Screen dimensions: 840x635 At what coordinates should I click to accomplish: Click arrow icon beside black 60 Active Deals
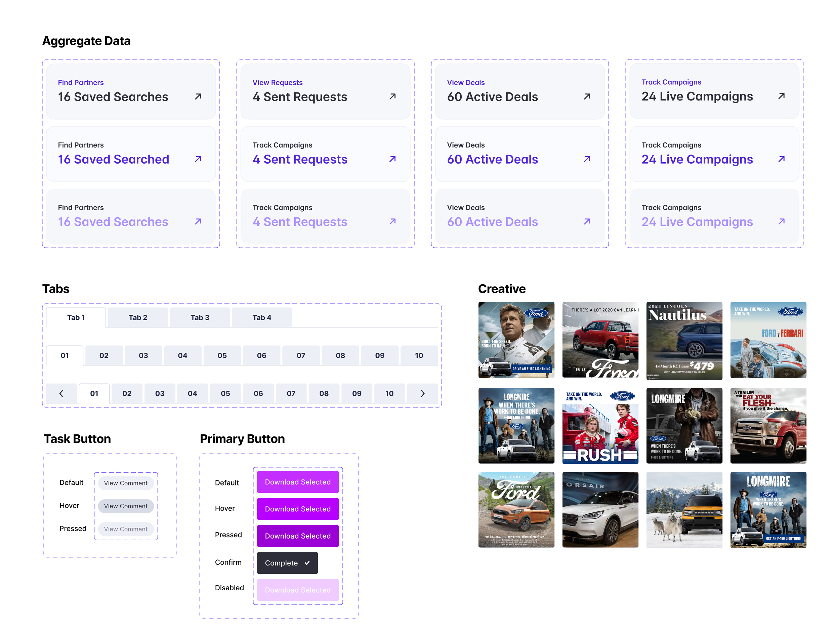point(587,96)
